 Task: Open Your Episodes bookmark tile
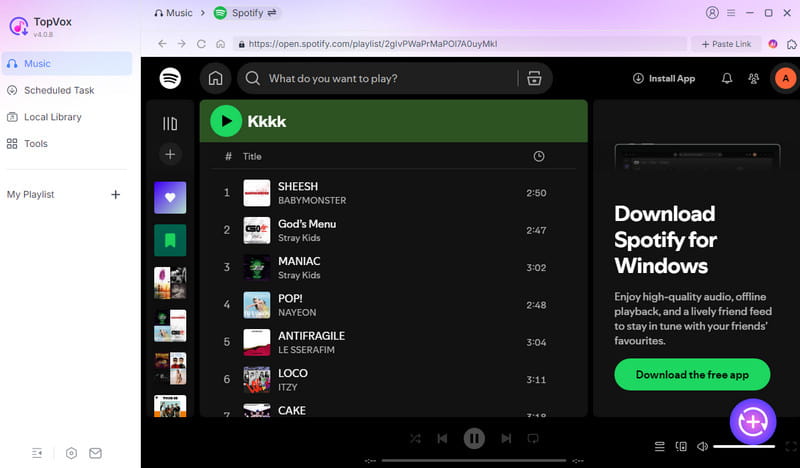[170, 240]
